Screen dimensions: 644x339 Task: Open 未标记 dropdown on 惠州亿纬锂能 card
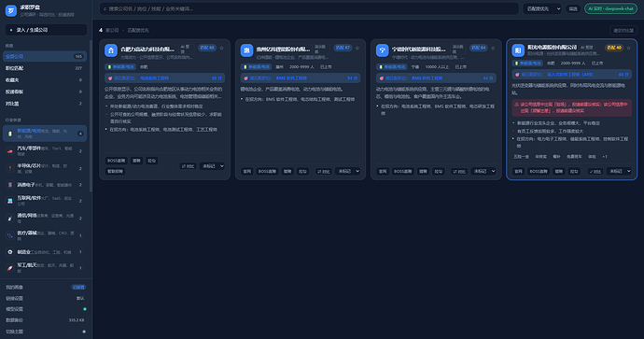pos(348,171)
